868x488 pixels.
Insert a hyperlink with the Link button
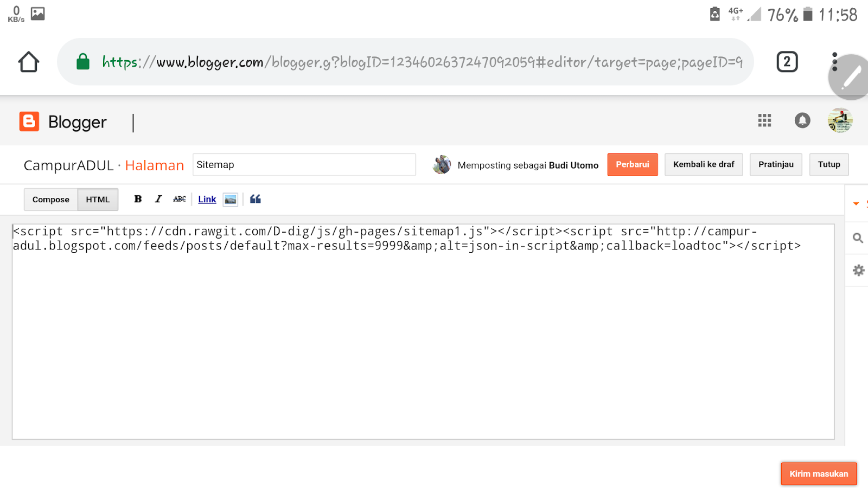click(x=207, y=199)
